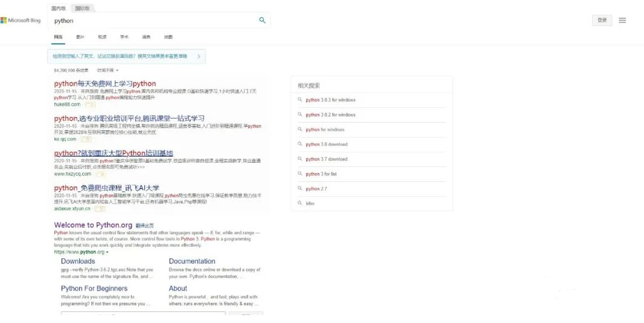The height and width of the screenshot is (323, 644).
Task: Click the Microsoft Bing logo
Action: coord(21,21)
